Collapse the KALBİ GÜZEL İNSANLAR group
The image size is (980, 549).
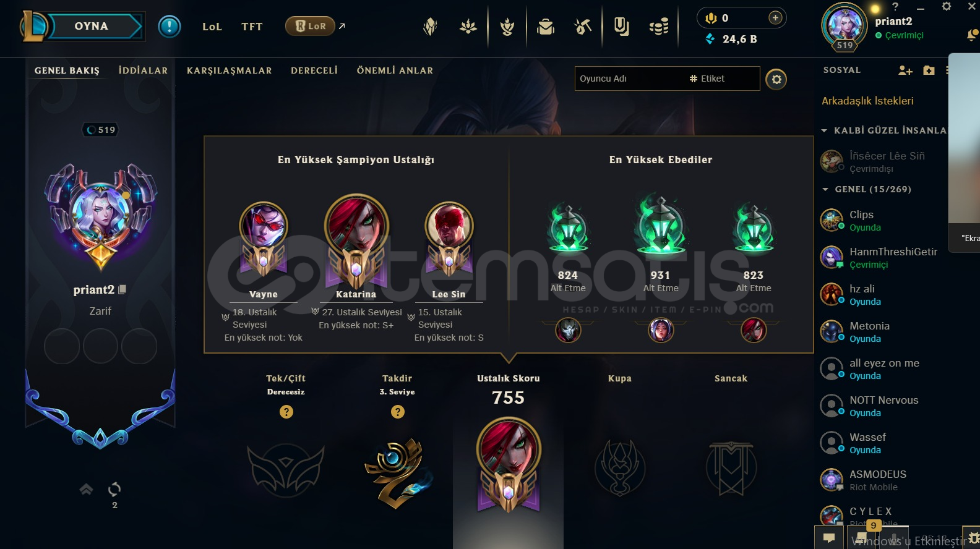pyautogui.click(x=824, y=130)
